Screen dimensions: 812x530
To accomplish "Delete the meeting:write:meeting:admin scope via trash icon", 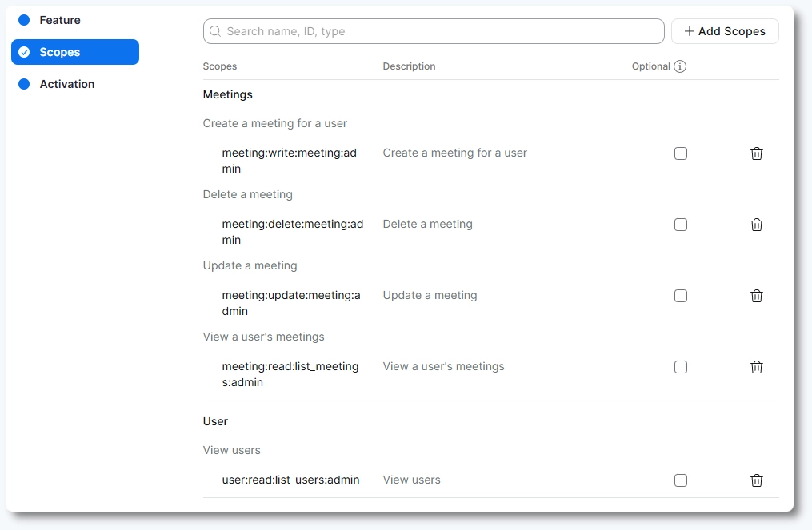I will pyautogui.click(x=756, y=153).
